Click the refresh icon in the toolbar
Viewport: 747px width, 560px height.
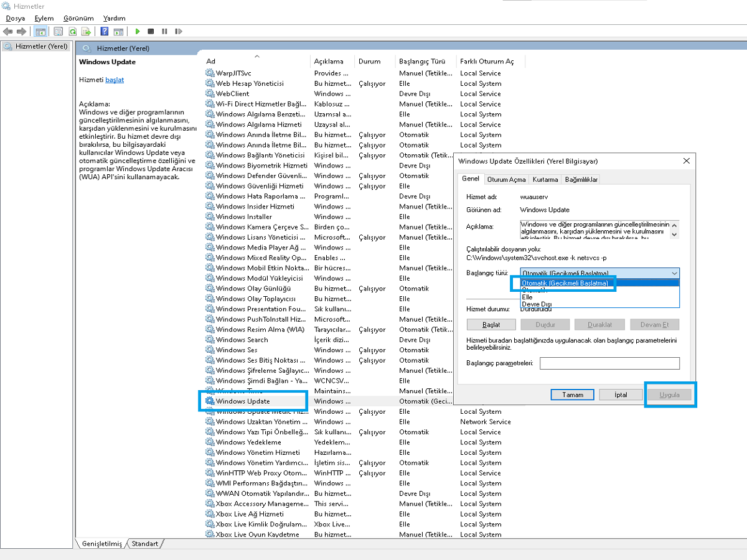72,31
